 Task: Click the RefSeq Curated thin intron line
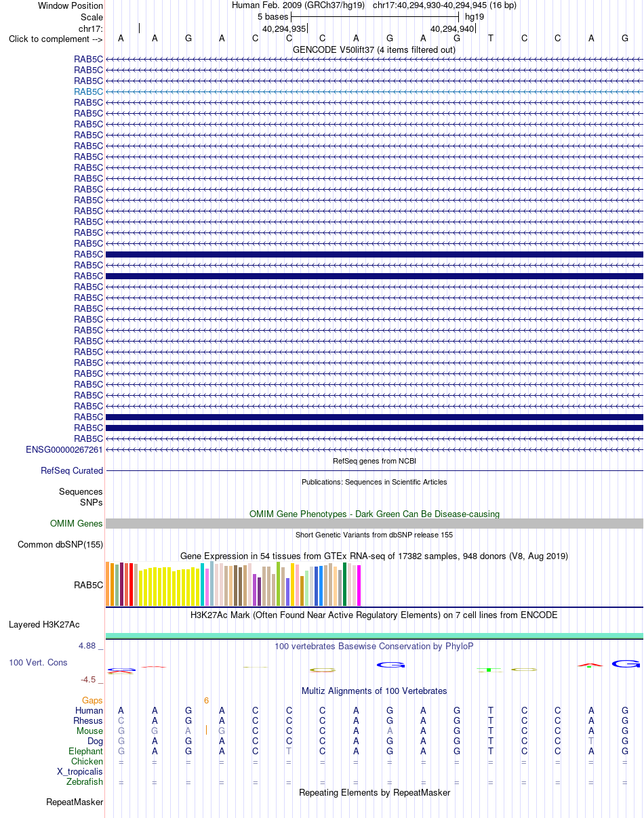click(374, 470)
